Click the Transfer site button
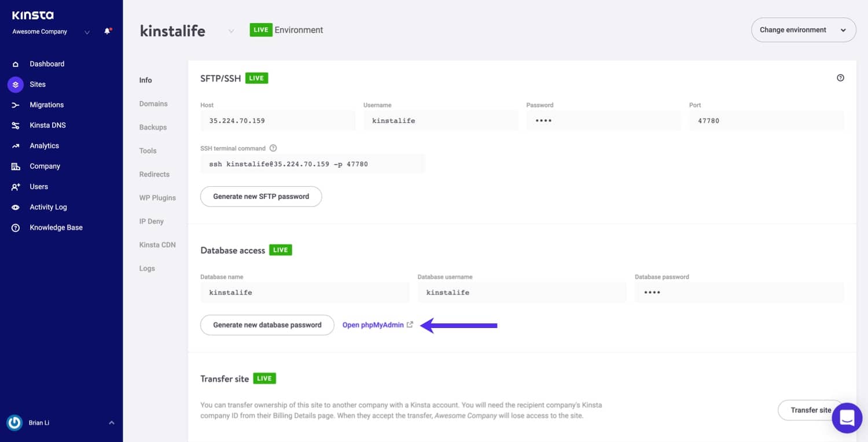Image resolution: width=868 pixels, height=442 pixels. click(x=810, y=410)
